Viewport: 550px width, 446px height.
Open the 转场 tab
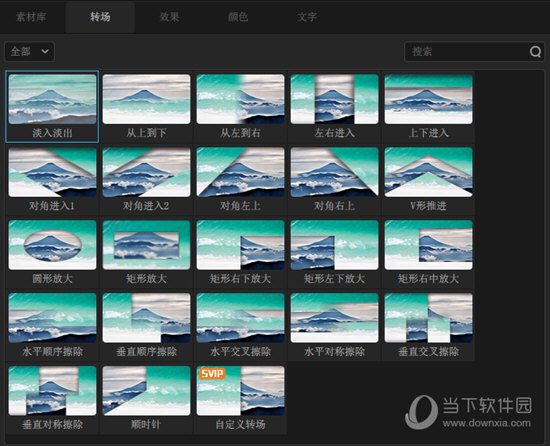pos(100,16)
